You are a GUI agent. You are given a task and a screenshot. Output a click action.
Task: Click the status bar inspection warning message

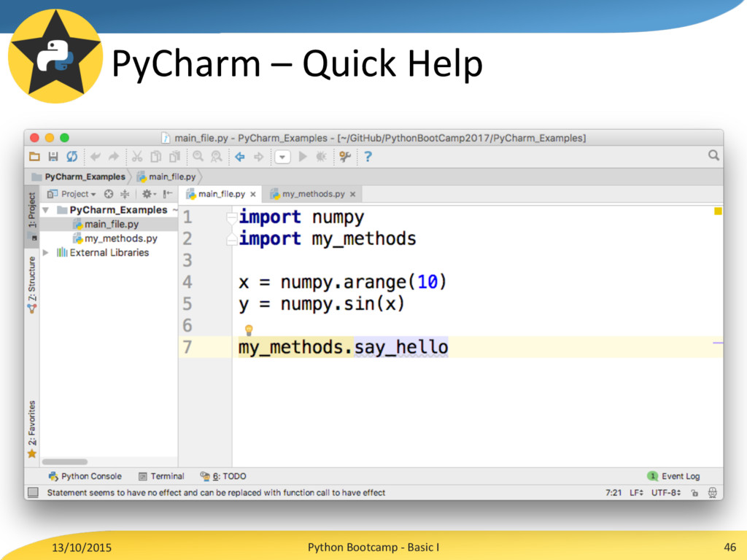216,492
